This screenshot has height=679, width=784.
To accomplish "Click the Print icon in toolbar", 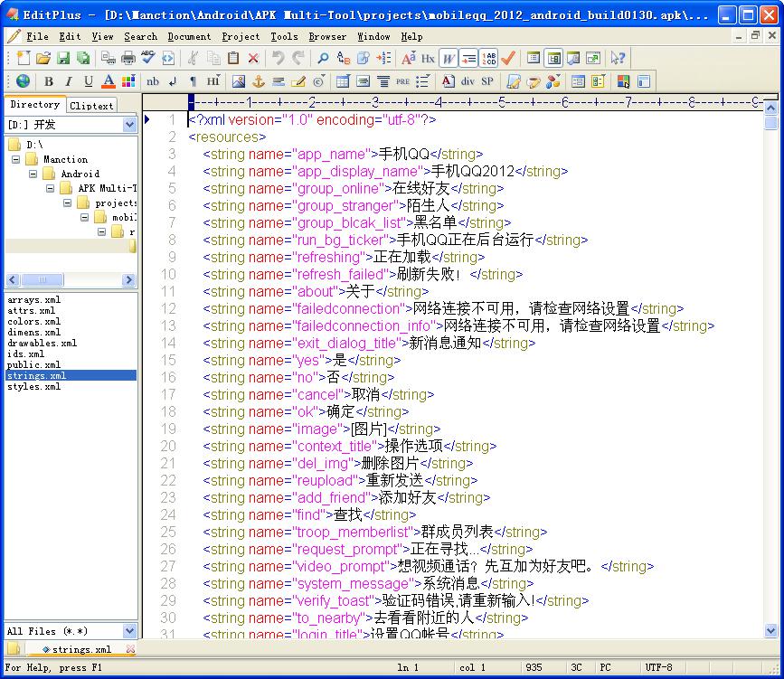I will tap(128, 58).
